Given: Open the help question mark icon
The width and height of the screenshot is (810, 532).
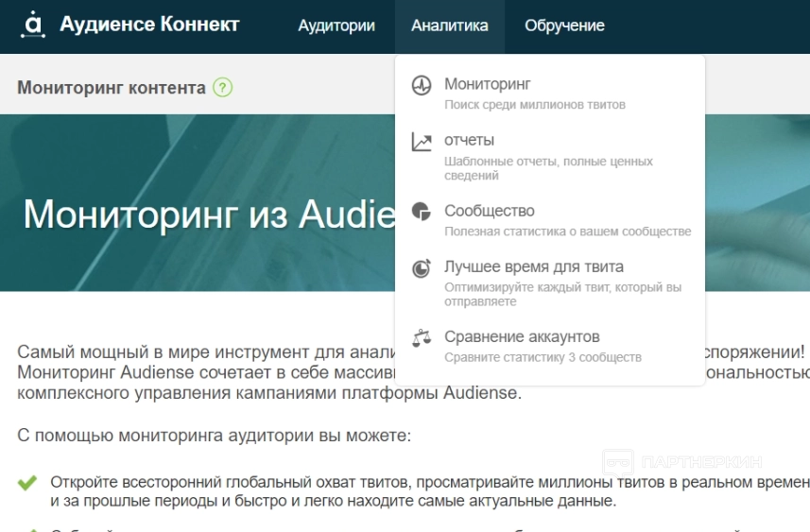Looking at the screenshot, I should 223,87.
